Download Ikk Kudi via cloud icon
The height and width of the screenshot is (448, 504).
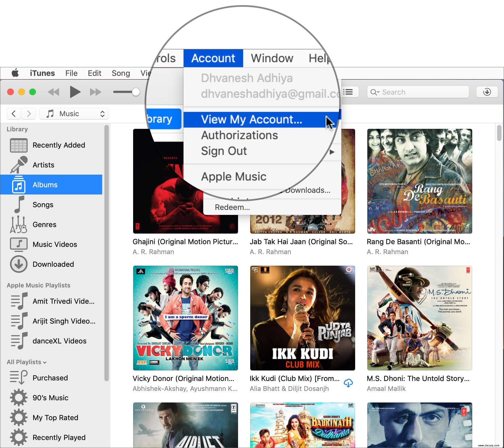click(x=348, y=383)
